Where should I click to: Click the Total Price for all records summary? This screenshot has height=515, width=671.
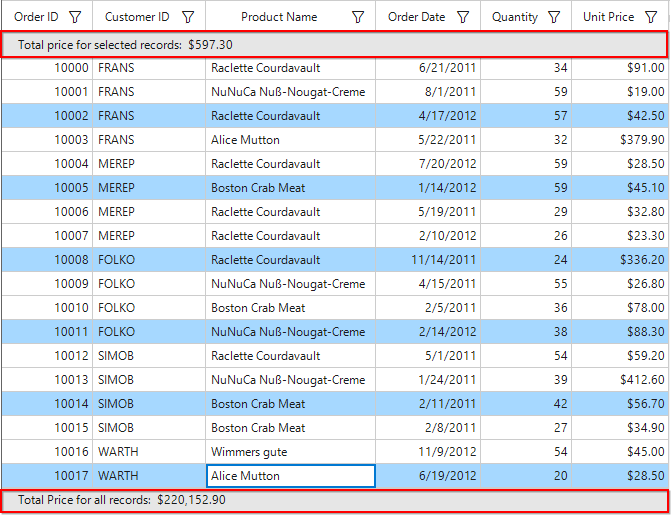pyautogui.click(x=334, y=500)
